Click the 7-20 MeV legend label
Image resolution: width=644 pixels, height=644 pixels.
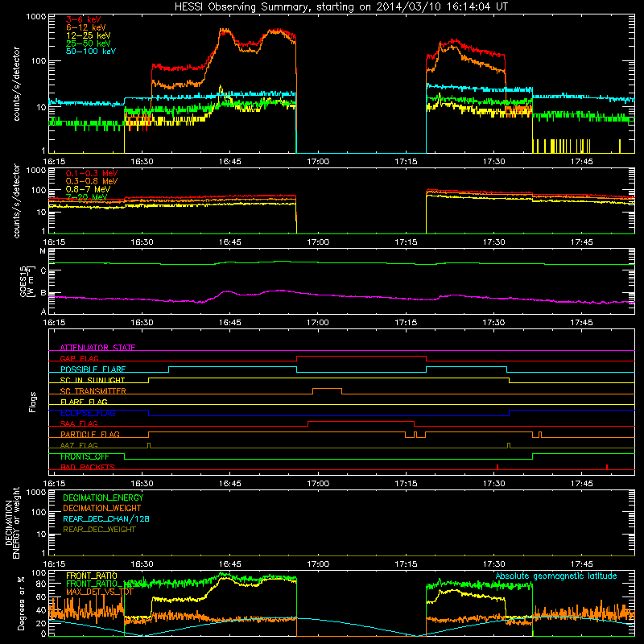[x=87, y=197]
